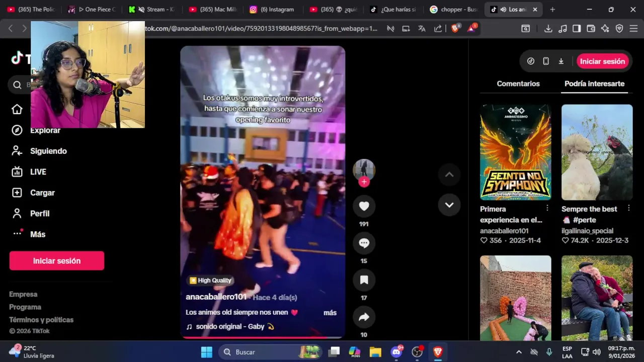Open File Explorer from the taskbar
This screenshot has width=644, height=362.
375,352
